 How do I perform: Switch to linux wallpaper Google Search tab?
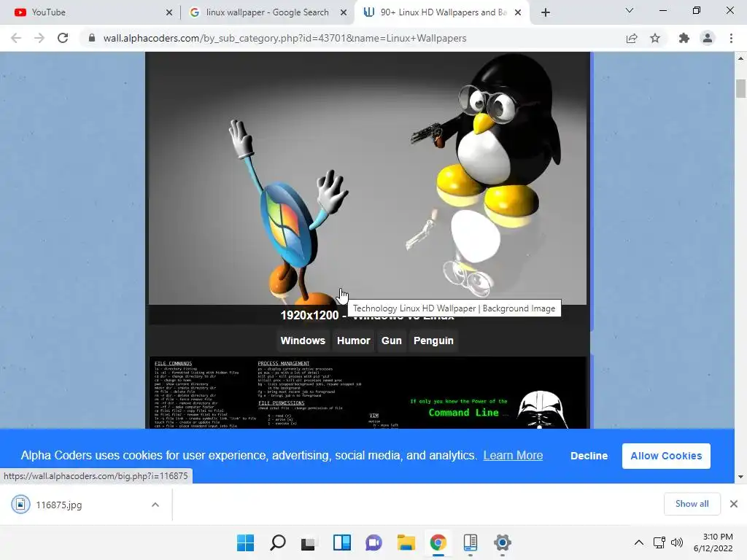coord(267,12)
